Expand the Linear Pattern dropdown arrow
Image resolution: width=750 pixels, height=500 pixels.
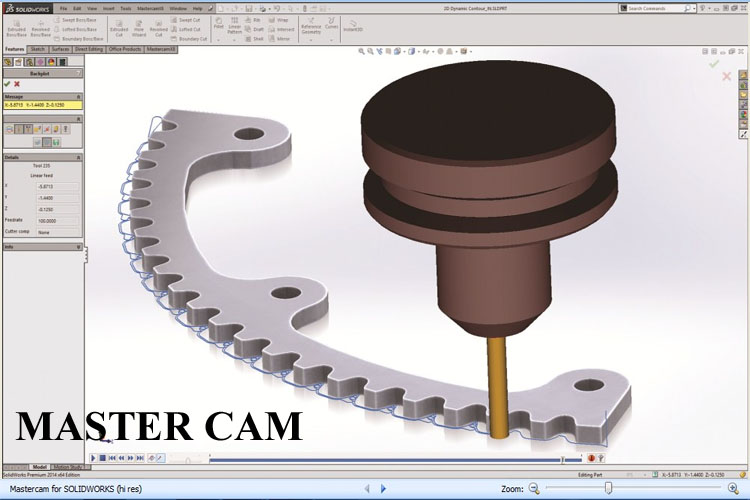234,40
